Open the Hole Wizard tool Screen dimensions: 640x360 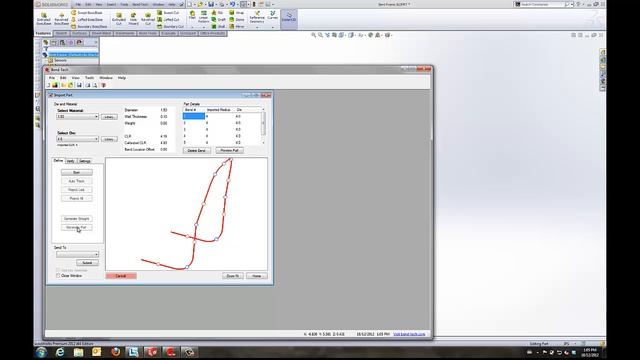click(133, 19)
